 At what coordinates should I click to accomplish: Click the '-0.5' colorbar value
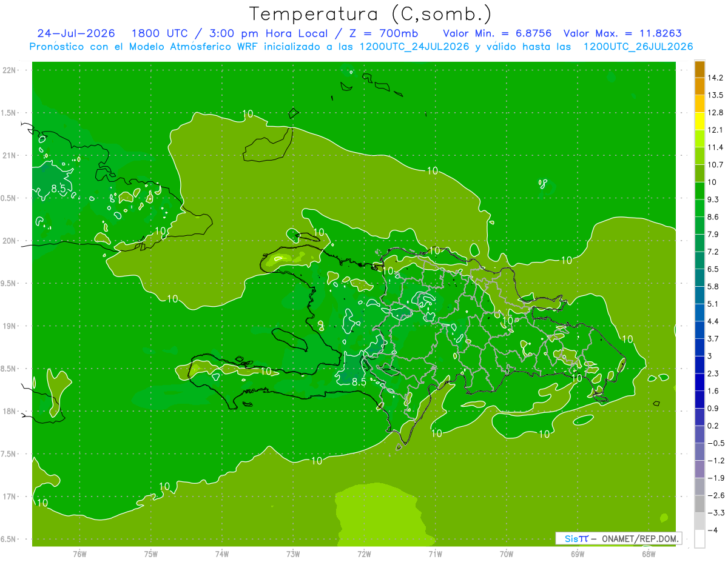pos(716,443)
